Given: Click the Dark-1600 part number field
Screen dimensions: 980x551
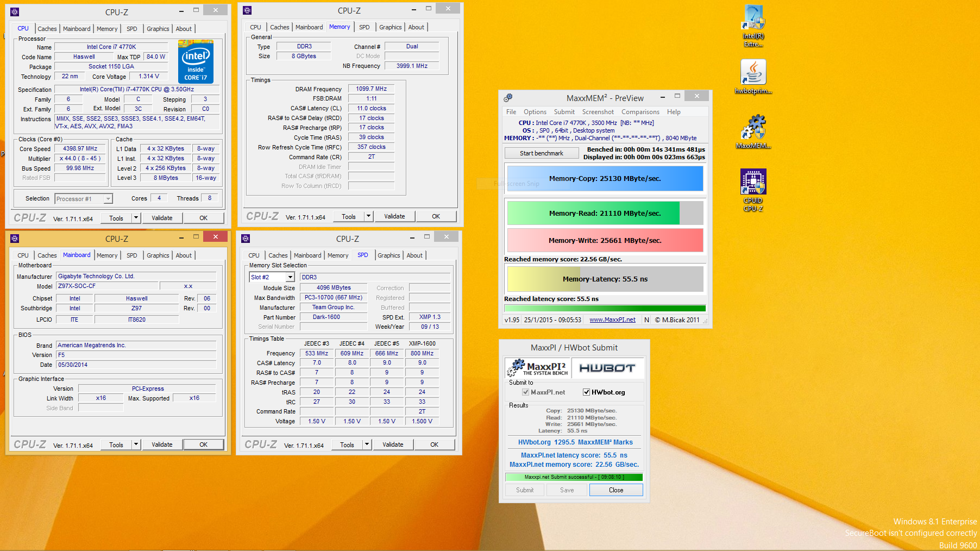Looking at the screenshot, I should click(334, 317).
